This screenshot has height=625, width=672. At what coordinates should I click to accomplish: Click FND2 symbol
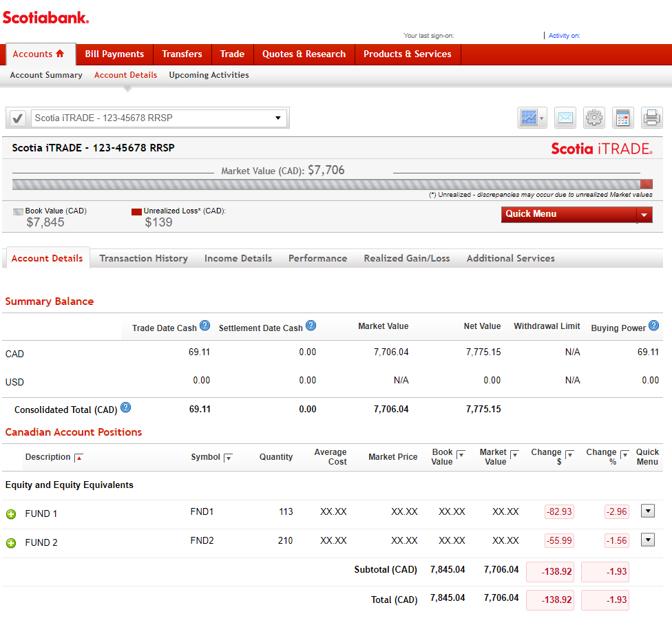(202, 540)
